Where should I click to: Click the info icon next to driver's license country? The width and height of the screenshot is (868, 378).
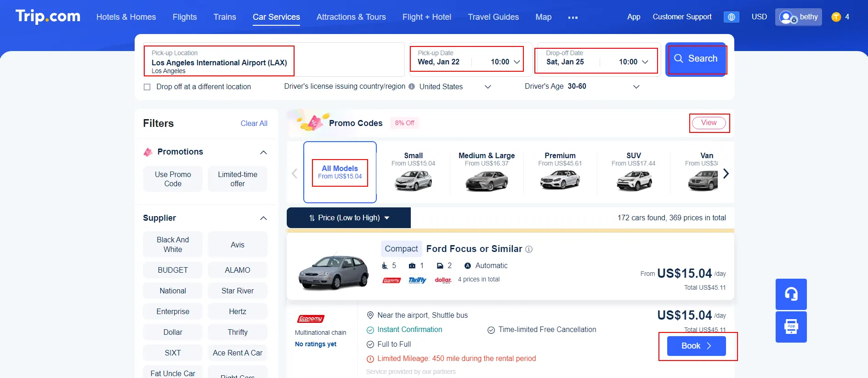coord(411,86)
